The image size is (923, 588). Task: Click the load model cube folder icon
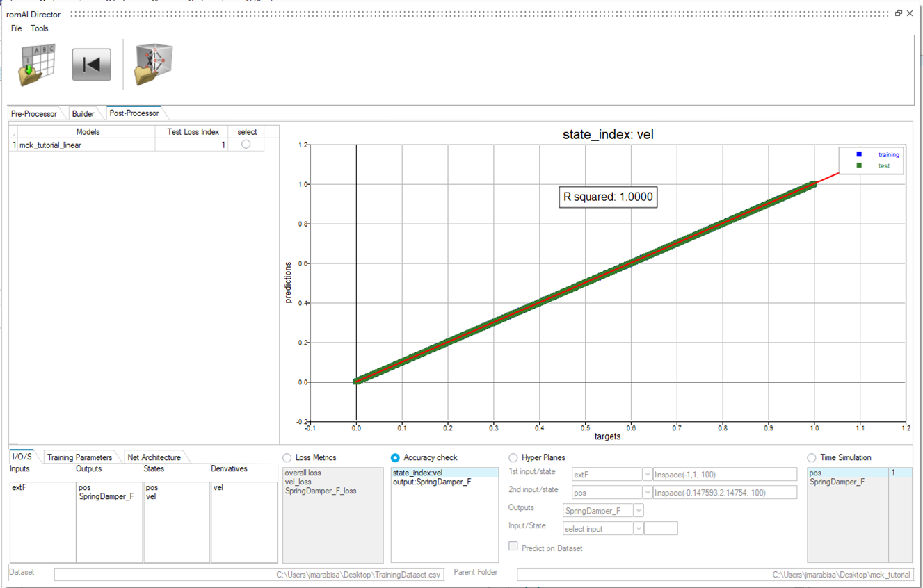[153, 65]
